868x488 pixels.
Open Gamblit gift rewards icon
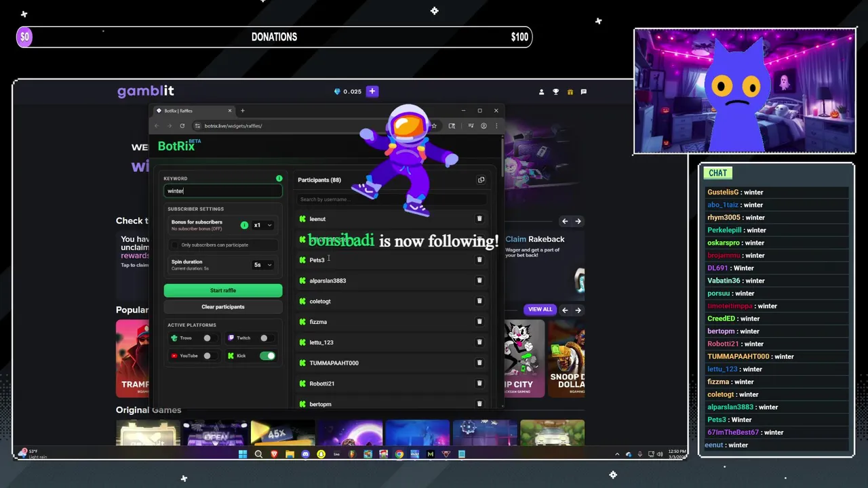pos(570,91)
